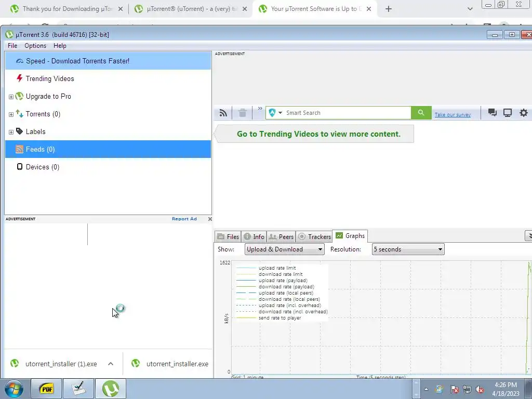
Task: Select Speed - Download Torrents Faster! item
Action: [x=108, y=61]
